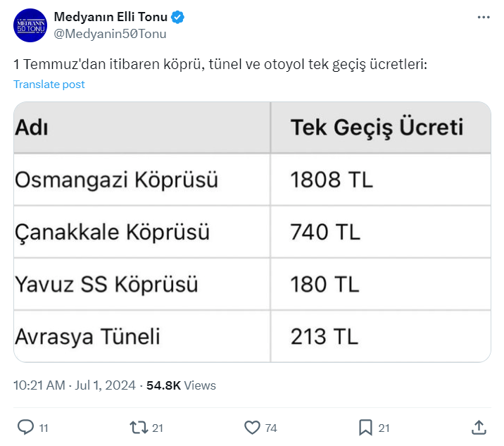This screenshot has width=504, height=446.
Task: Click the blue verified badge
Action: pyautogui.click(x=180, y=18)
